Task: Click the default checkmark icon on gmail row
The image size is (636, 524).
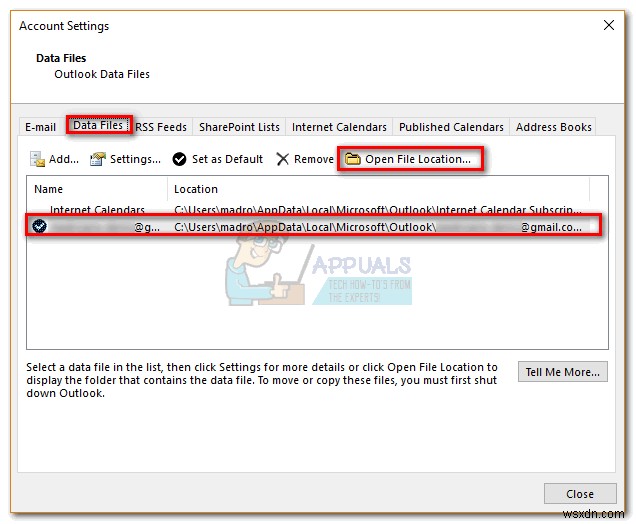Action: (39, 226)
